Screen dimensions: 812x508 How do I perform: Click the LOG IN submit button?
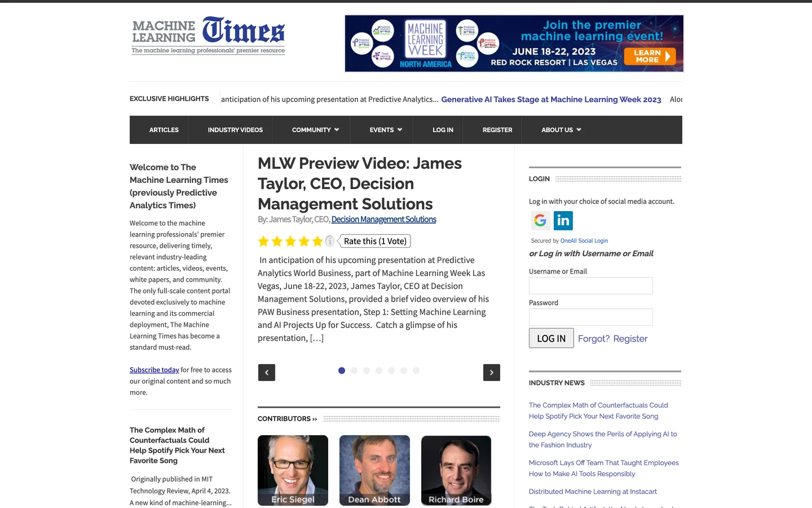pyautogui.click(x=551, y=338)
